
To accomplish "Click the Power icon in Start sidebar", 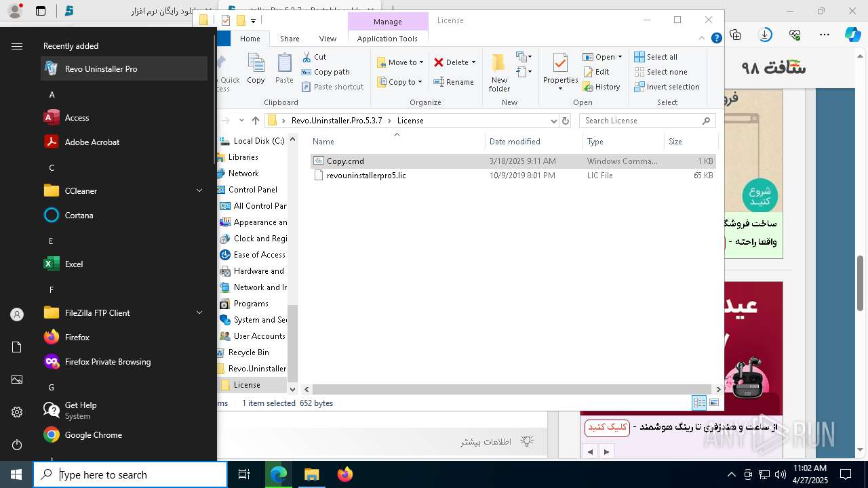I will coord(17,445).
